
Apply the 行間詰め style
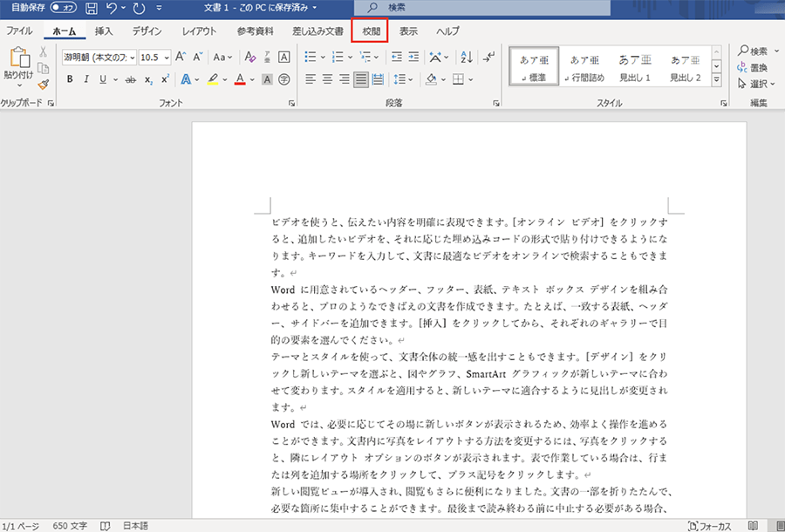584,66
